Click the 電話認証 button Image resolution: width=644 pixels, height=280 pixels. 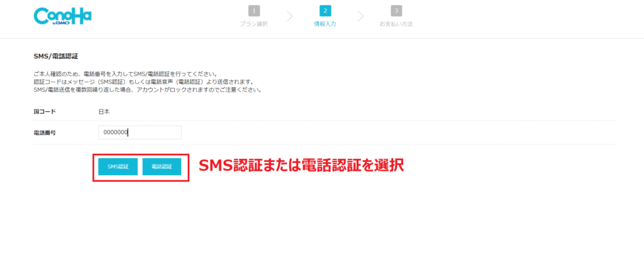(x=162, y=166)
